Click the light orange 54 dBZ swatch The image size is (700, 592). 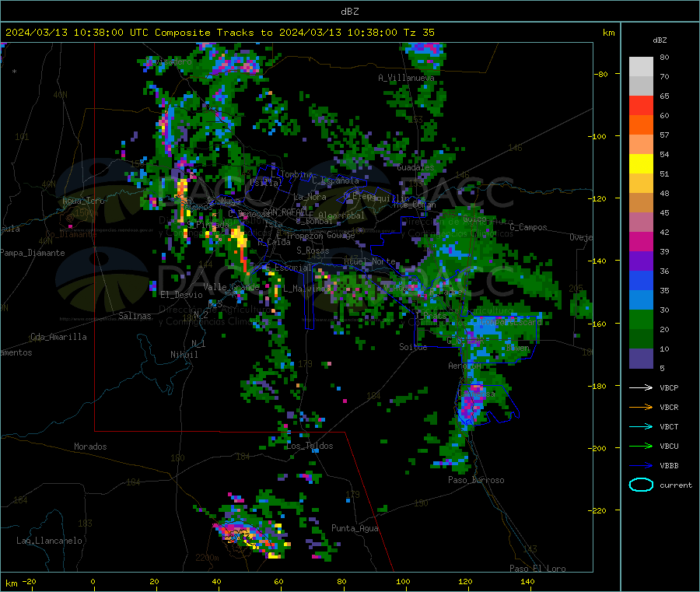pyautogui.click(x=641, y=145)
